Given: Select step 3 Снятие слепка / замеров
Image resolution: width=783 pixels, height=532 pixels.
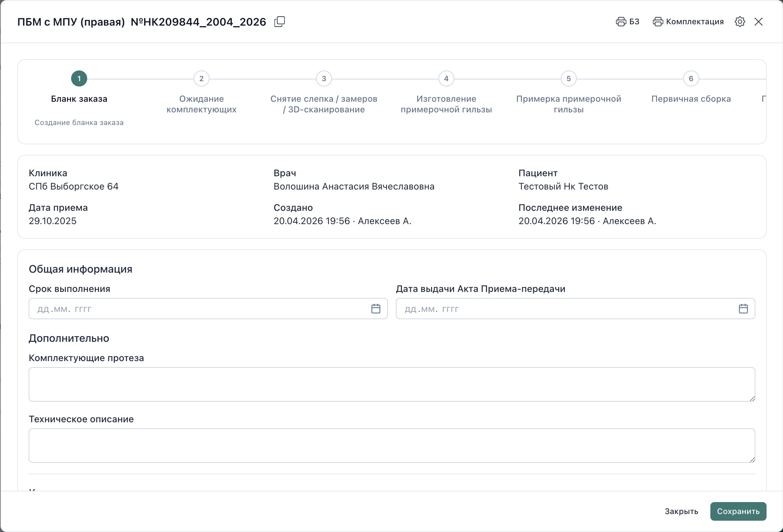Looking at the screenshot, I should coord(323,78).
